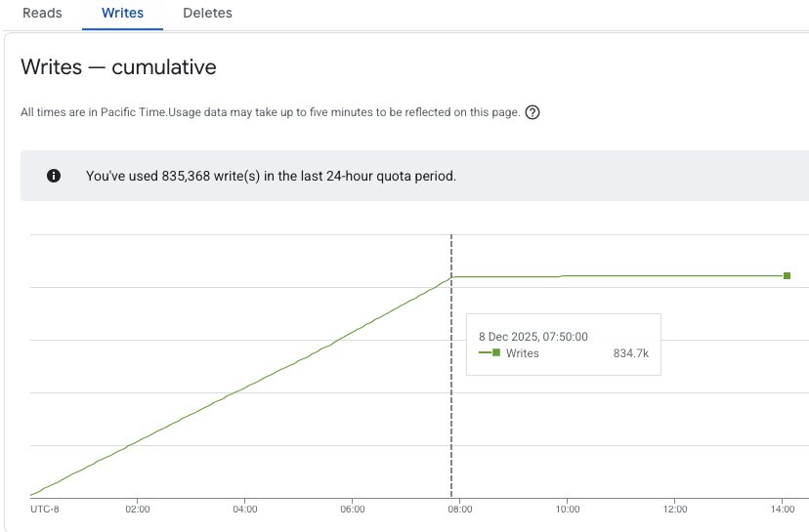This screenshot has width=809, height=532.
Task: Click the help question mark icon
Action: (x=532, y=112)
